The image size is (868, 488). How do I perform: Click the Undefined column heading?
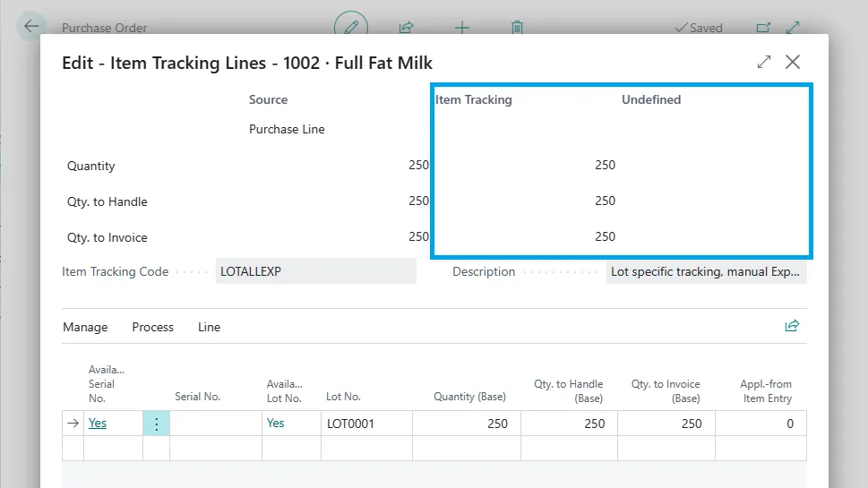(x=651, y=99)
